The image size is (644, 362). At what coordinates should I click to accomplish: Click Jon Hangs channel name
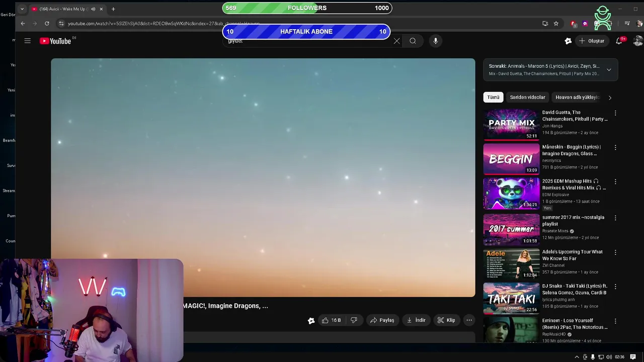pyautogui.click(x=552, y=126)
